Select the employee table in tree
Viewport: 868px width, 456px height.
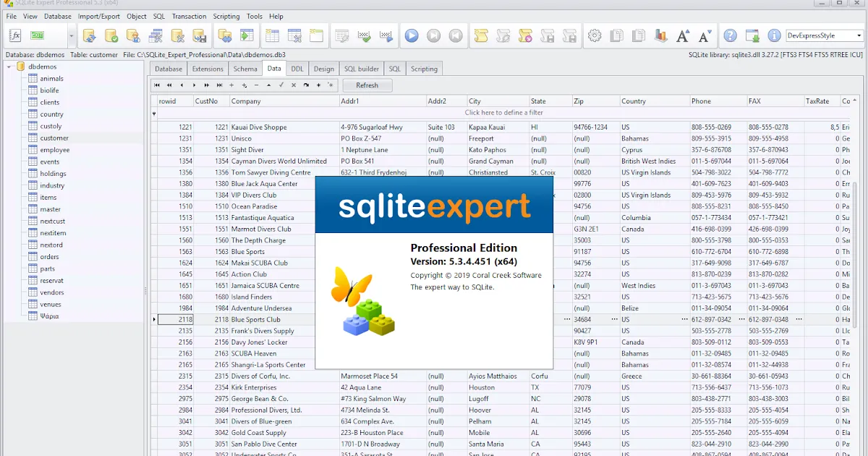tap(55, 150)
